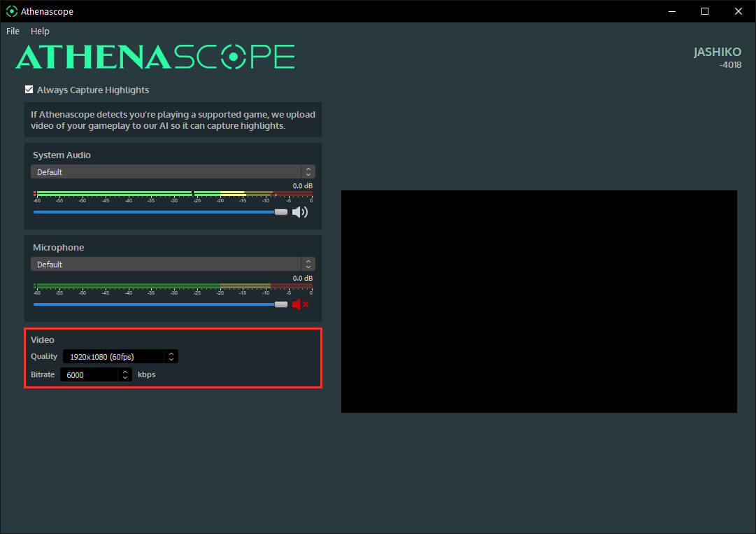Maximize the Athenascope window

click(x=705, y=11)
